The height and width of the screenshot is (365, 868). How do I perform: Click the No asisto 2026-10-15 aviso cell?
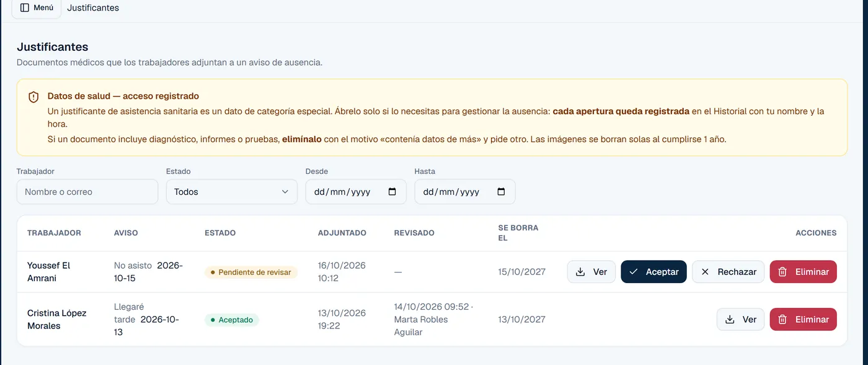(149, 272)
